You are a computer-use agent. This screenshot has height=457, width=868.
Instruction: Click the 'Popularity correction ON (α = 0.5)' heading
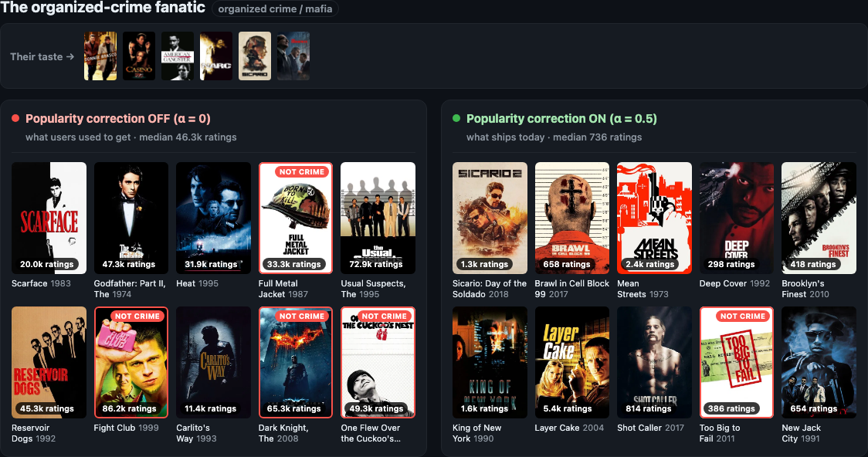click(x=561, y=118)
